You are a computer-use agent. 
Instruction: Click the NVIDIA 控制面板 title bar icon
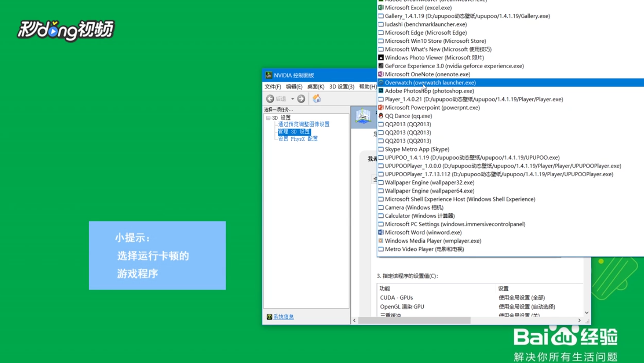[268, 75]
